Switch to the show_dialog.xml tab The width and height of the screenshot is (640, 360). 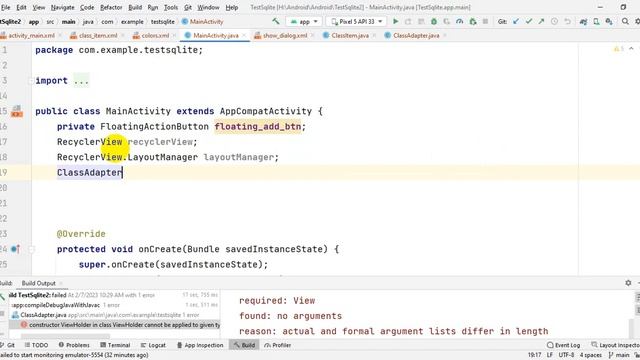(285, 36)
